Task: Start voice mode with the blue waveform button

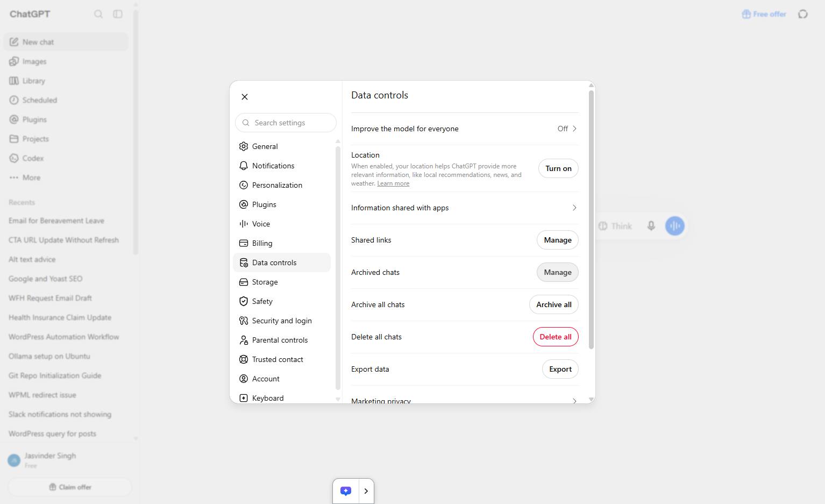Action: [x=675, y=226]
